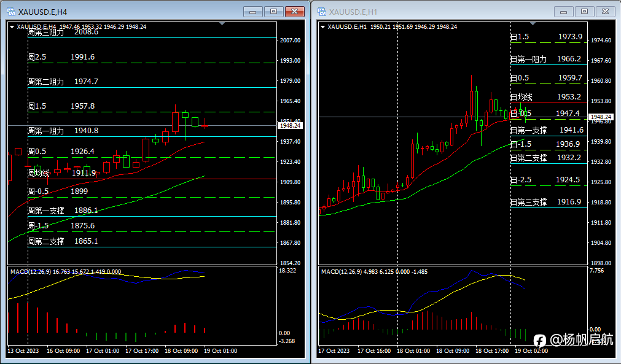Click the 17 Oct 2023 date on H1 time axis
621x364 pixels.
pos(334,351)
